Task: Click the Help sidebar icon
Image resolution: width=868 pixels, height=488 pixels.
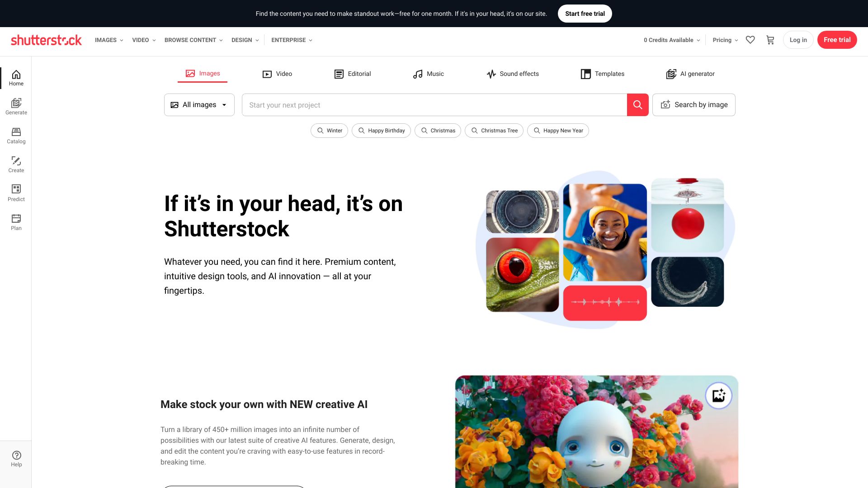Action: tap(16, 459)
